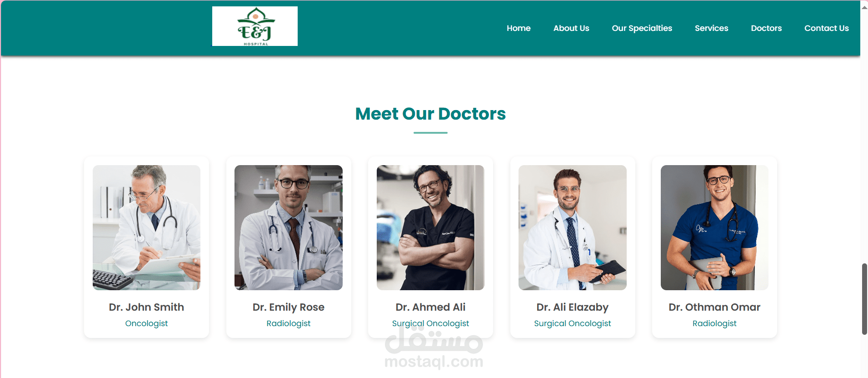View Dr. Othman Omar's photo
This screenshot has height=378, width=868.
click(x=714, y=227)
